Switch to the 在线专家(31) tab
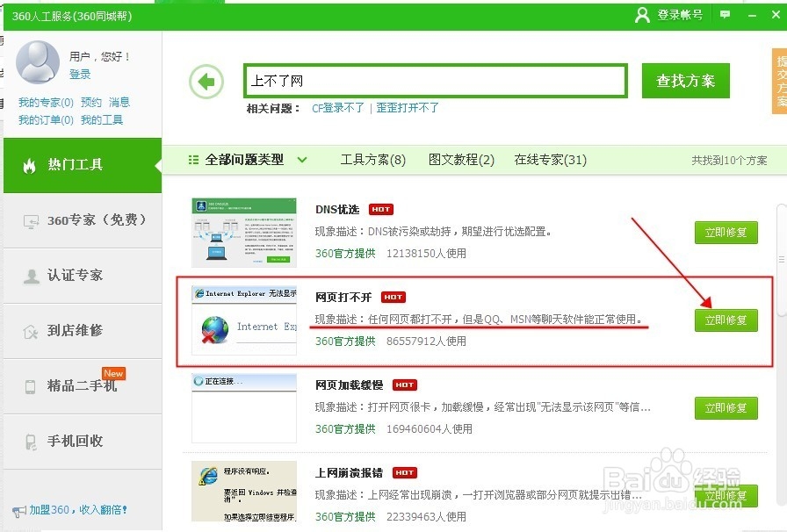787x532 pixels. point(550,160)
